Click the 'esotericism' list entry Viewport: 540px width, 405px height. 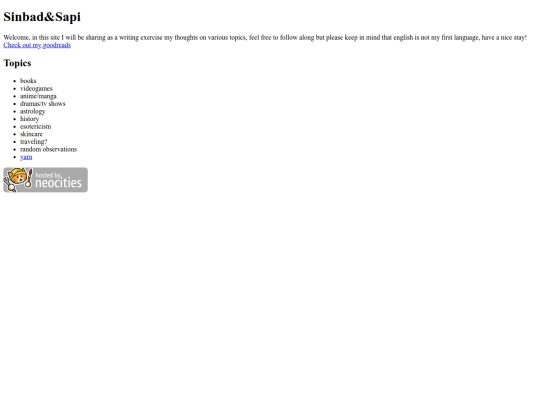(35, 126)
